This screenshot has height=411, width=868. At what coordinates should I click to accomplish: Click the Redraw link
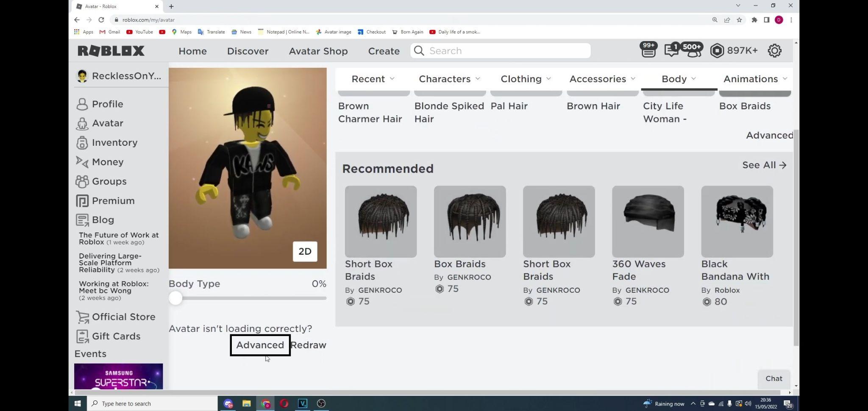(x=309, y=345)
